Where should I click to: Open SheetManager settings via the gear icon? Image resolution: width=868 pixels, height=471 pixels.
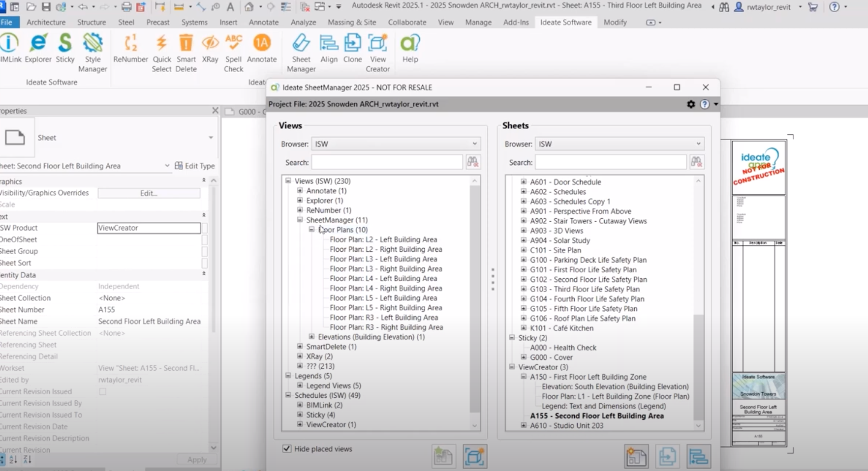[x=691, y=104]
